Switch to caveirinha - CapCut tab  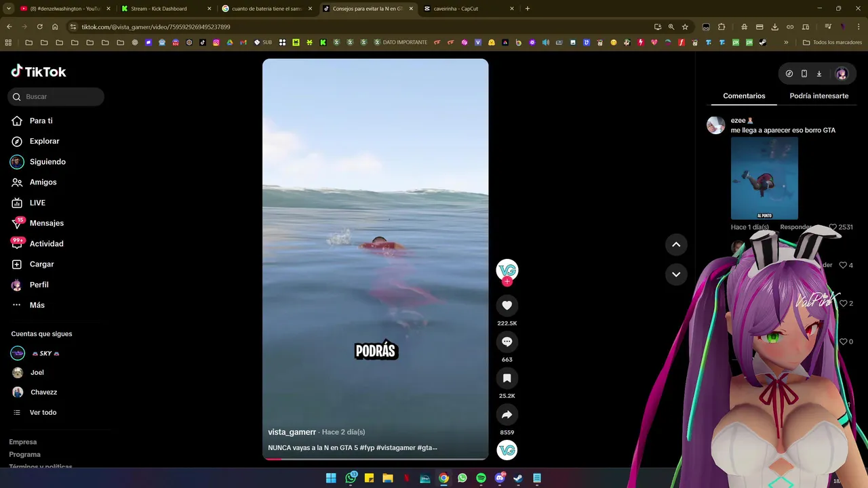coord(469,9)
